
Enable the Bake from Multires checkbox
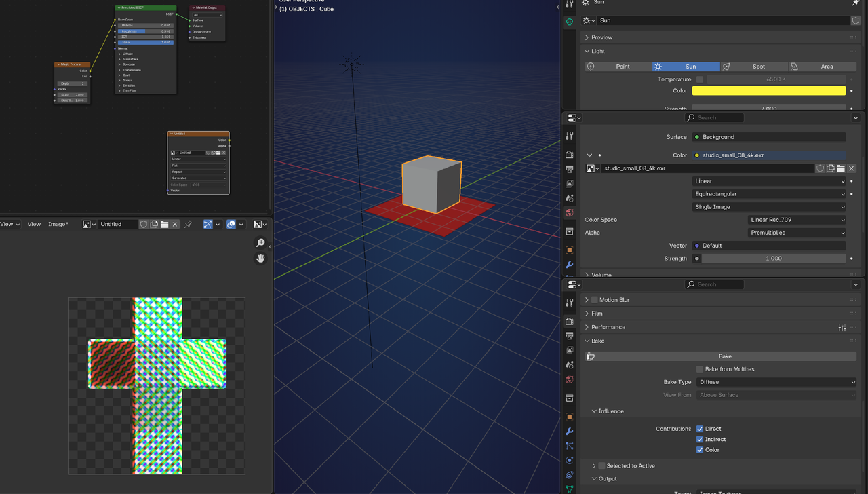(x=699, y=368)
